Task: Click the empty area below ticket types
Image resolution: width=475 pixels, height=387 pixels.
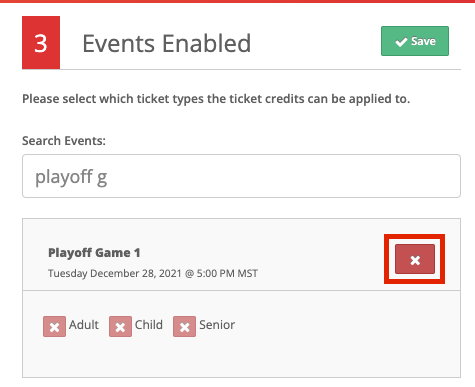Action: (241, 358)
